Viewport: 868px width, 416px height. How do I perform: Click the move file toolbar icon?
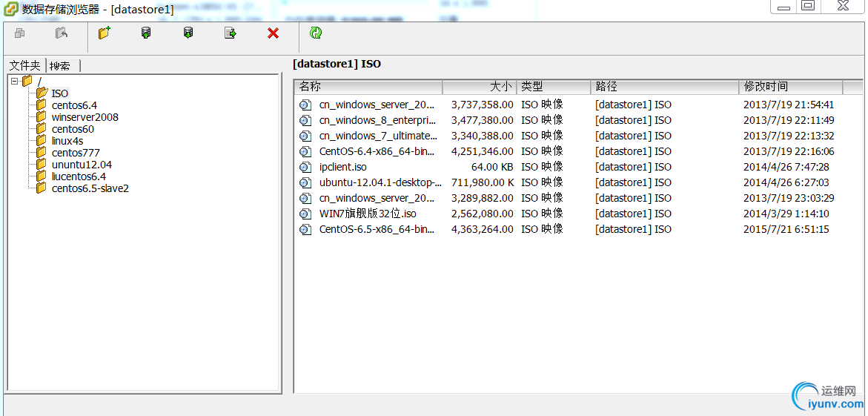point(231,33)
